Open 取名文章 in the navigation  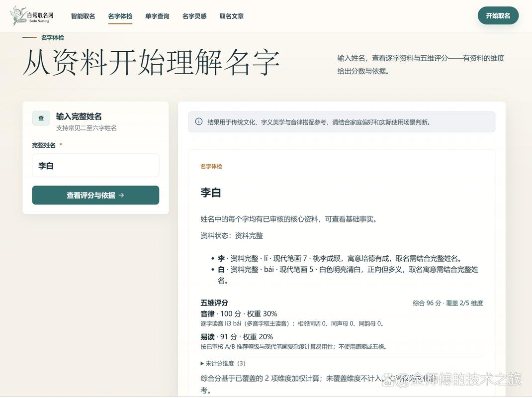coord(231,16)
